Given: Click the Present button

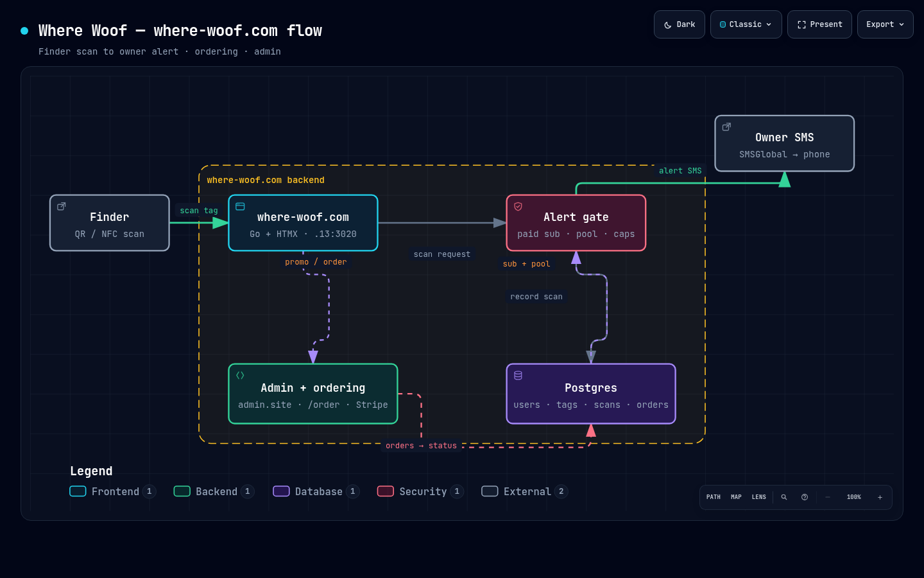Looking at the screenshot, I should (x=819, y=24).
